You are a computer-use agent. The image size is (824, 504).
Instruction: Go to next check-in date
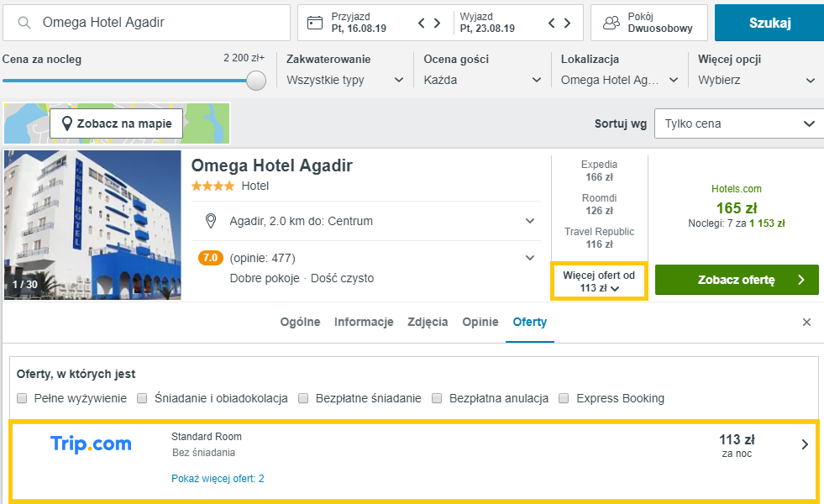438,23
